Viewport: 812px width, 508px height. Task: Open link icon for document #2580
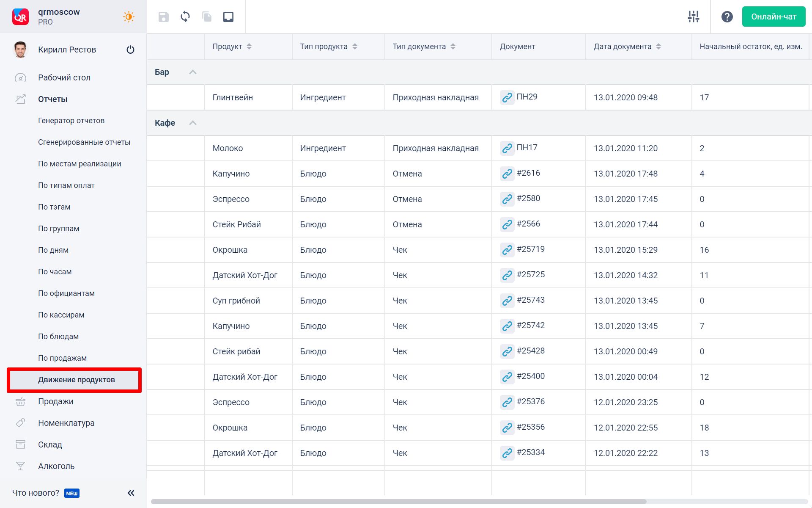[507, 199]
